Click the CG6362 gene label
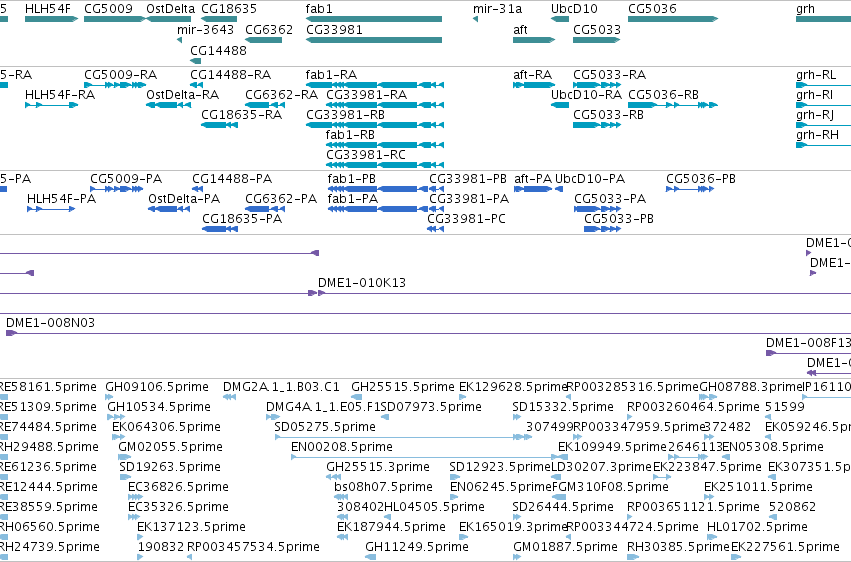Screen dimensions: 851x562 (x=269, y=29)
